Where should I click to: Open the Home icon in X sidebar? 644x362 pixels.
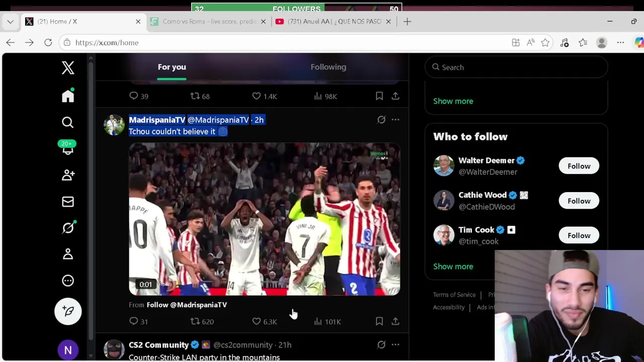coord(68,96)
